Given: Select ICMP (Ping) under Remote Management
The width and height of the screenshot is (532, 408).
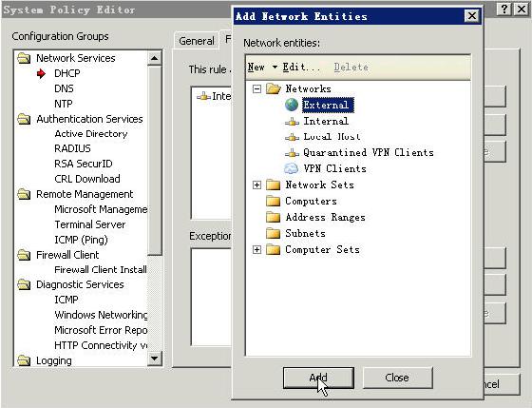Looking at the screenshot, I should pos(81,240).
